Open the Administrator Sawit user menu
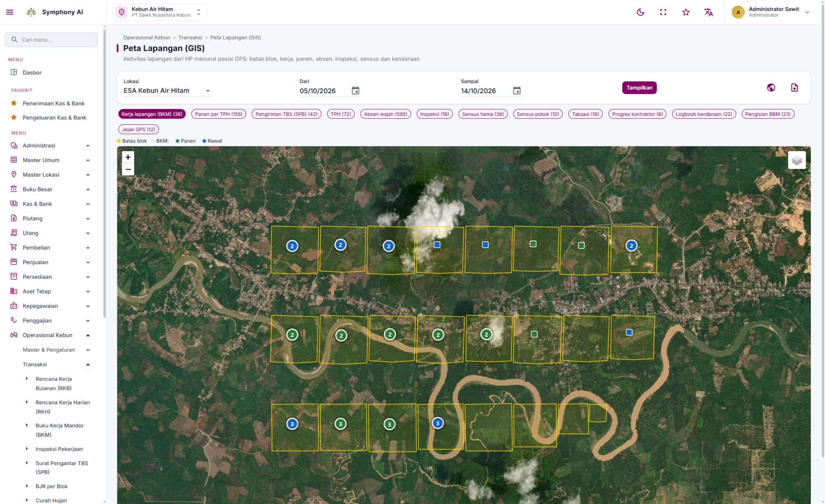 770,12
